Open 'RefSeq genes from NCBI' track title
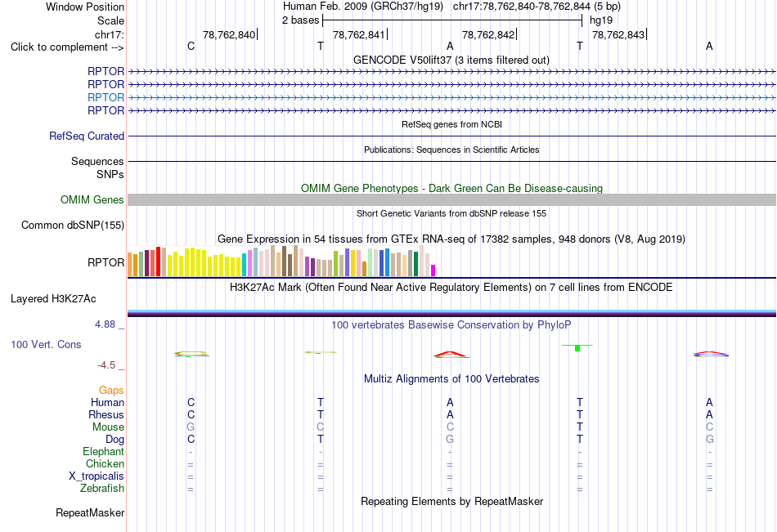 click(451, 125)
